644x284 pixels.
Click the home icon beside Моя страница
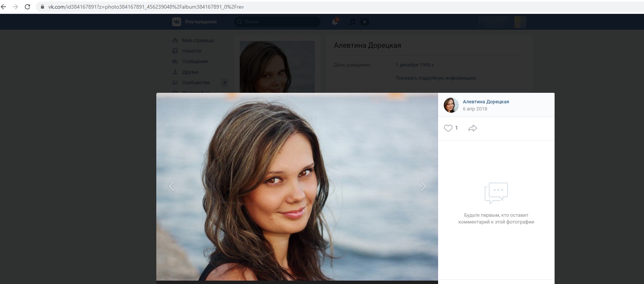coord(175,40)
